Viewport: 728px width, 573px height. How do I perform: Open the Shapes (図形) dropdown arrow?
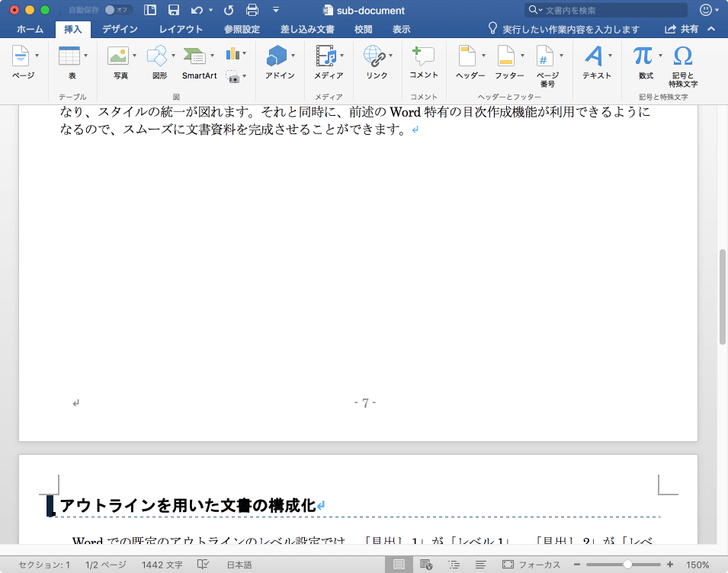click(173, 56)
